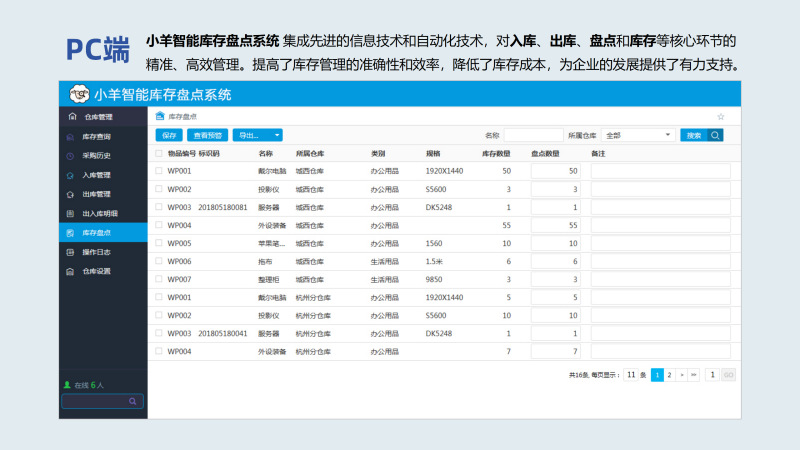Check the WP004 城西仓库 row checkbox

tap(159, 224)
